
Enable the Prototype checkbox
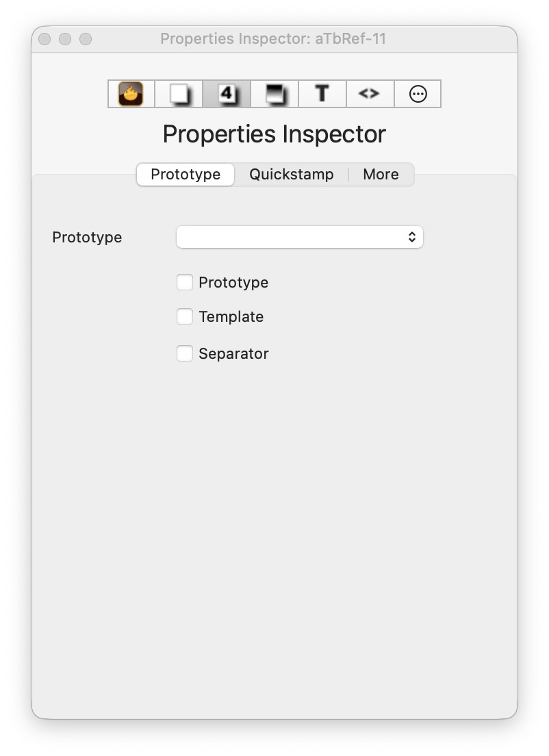click(x=185, y=282)
